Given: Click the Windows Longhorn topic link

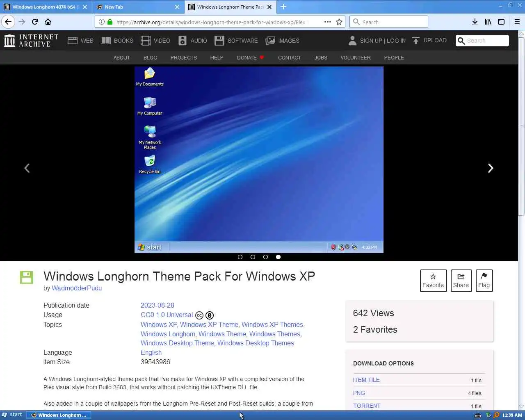Looking at the screenshot, I should (x=168, y=334).
